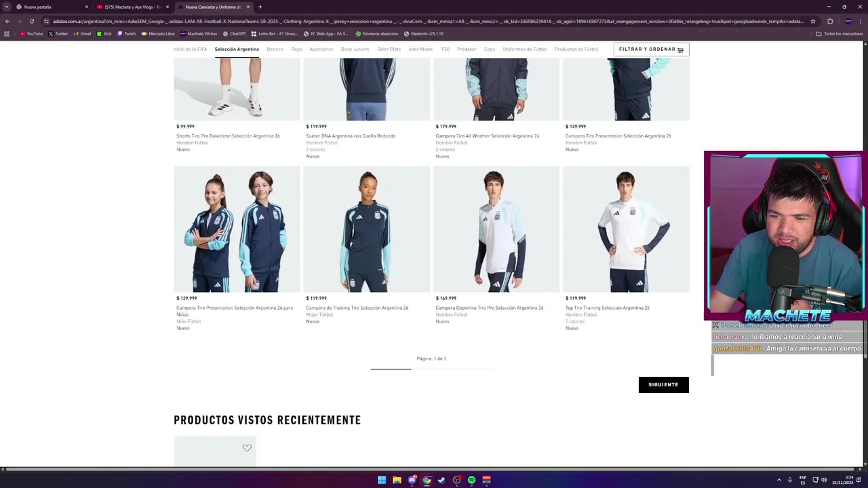Open the Kick bookmark
The height and width of the screenshot is (488, 868).
(104, 33)
